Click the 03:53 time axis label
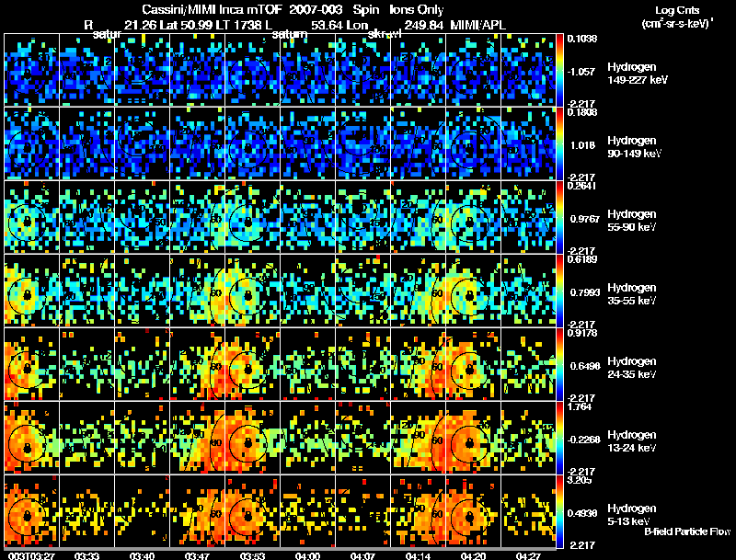The image size is (736, 560). tap(252, 556)
